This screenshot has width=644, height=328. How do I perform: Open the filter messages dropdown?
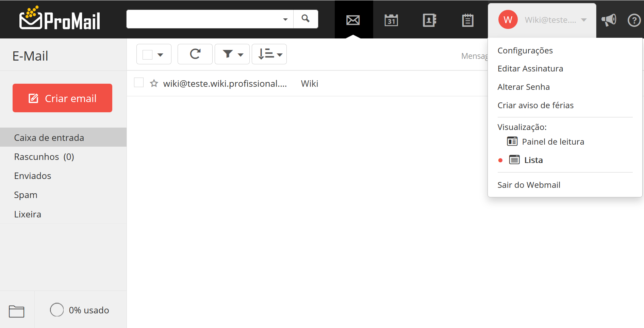(x=232, y=54)
